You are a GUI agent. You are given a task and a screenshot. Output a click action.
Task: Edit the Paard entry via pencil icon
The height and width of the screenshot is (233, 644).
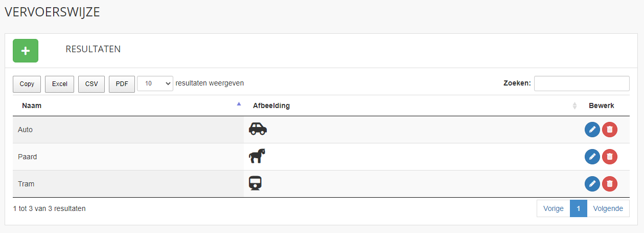[592, 157]
